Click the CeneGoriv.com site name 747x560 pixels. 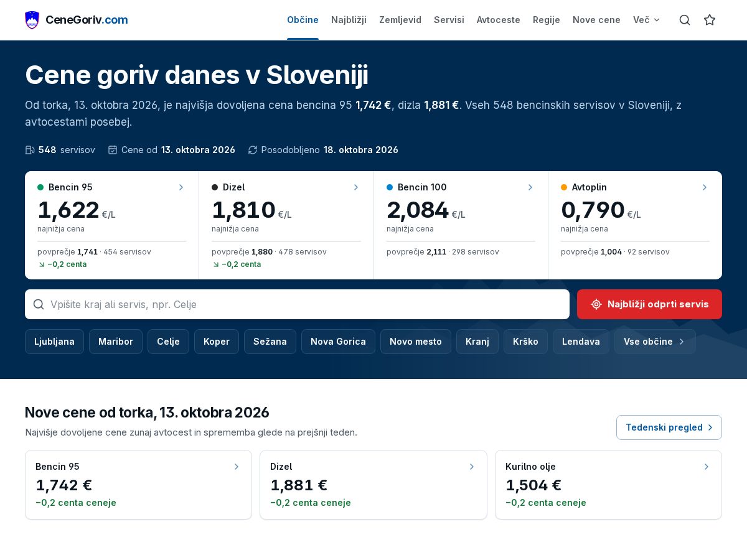[x=87, y=20]
